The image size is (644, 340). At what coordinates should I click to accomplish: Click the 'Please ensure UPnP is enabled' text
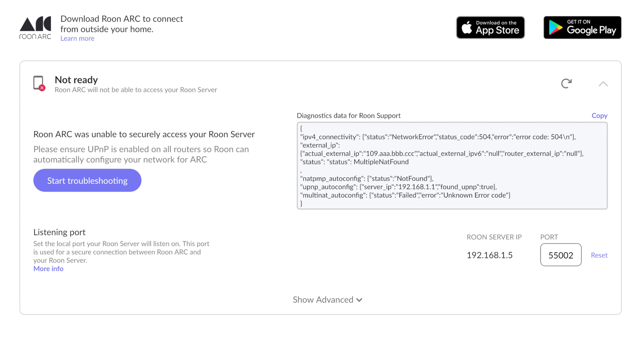pyautogui.click(x=141, y=154)
